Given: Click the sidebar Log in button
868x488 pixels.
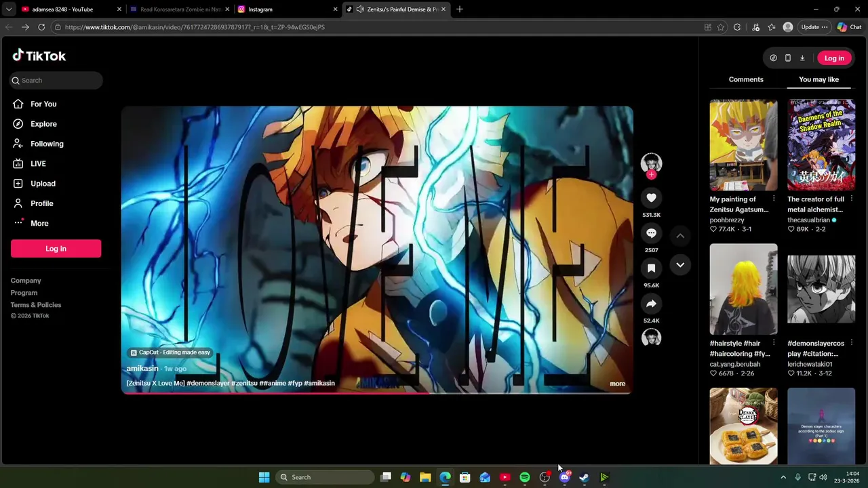Looking at the screenshot, I should (56, 249).
